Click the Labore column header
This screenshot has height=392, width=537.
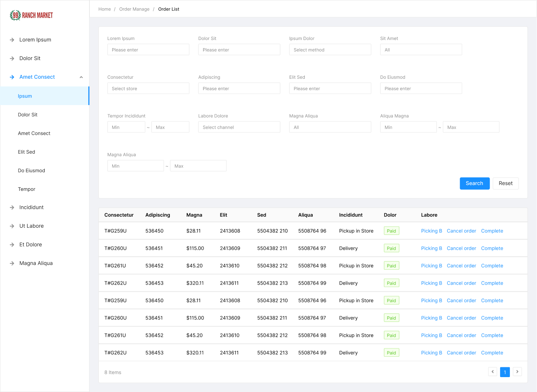(x=429, y=215)
